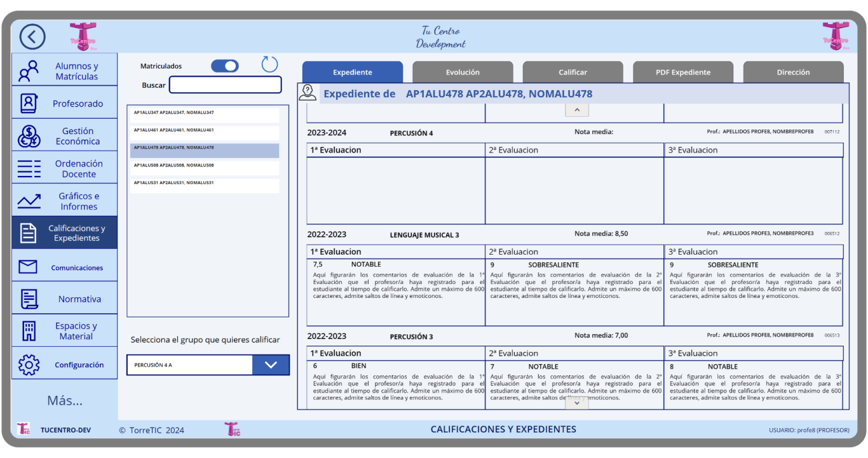Toggle the Matriculados switch
Screen dimensions: 868x458
point(225,66)
